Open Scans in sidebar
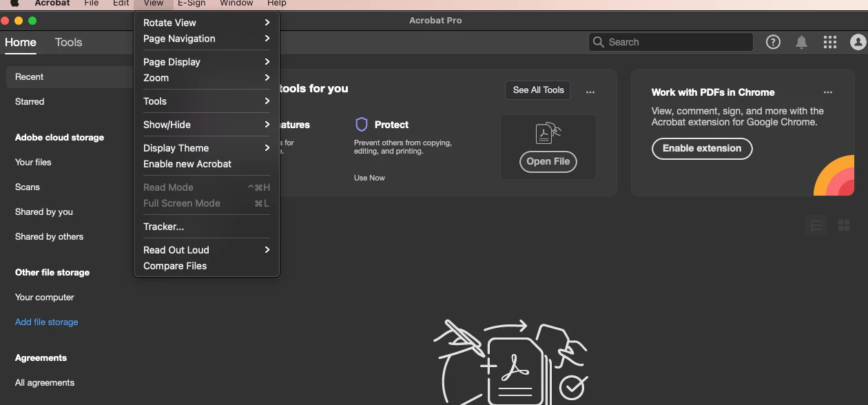Image resolution: width=868 pixels, height=405 pixels. tap(28, 187)
